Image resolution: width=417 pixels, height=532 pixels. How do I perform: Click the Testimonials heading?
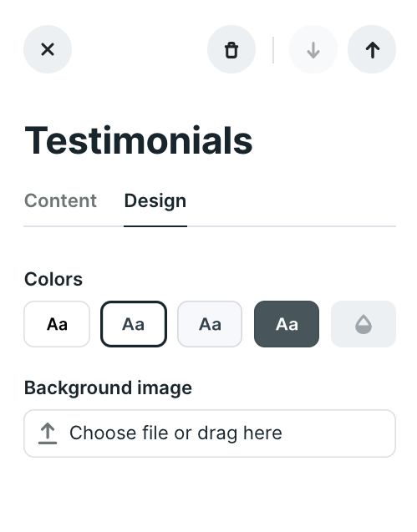139,140
